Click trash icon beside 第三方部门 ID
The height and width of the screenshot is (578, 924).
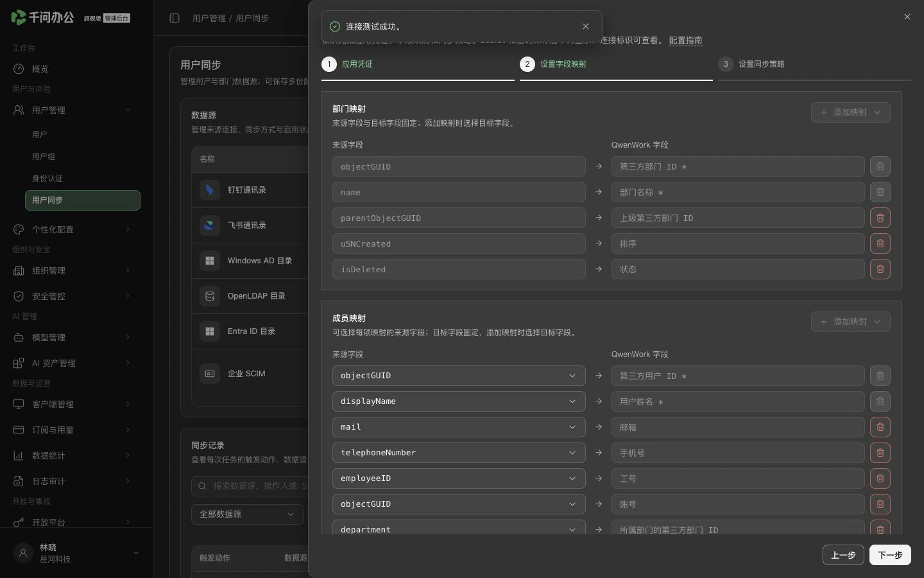[x=880, y=166]
